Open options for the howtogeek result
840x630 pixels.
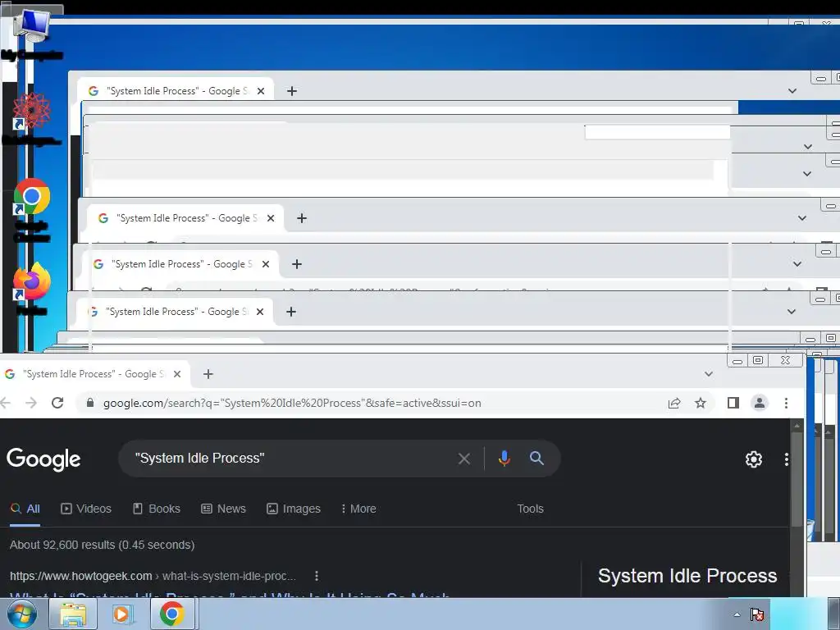tap(317, 576)
